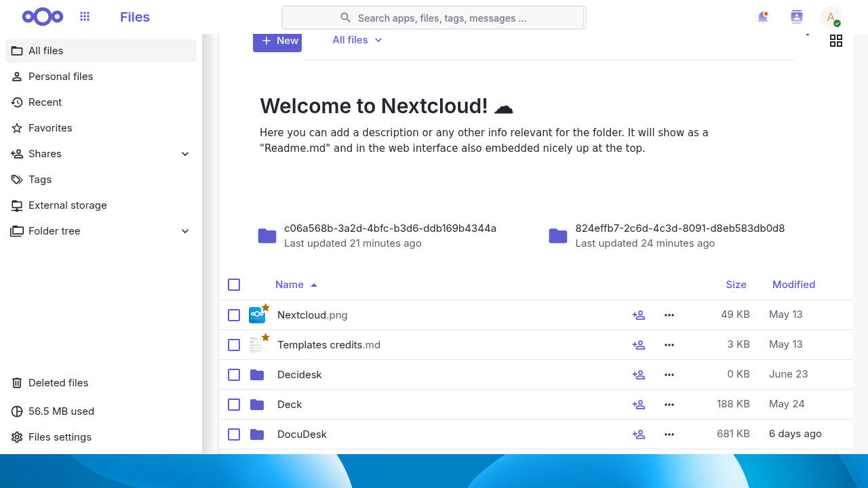Screen dimensions: 868x488
Task: Click the share icon for Deck
Action: coord(639,405)
